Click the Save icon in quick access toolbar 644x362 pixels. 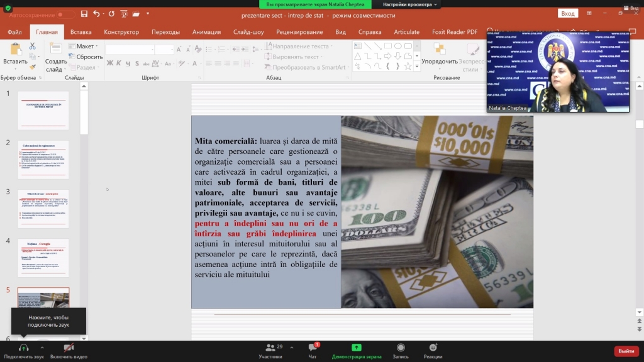pos(82,14)
